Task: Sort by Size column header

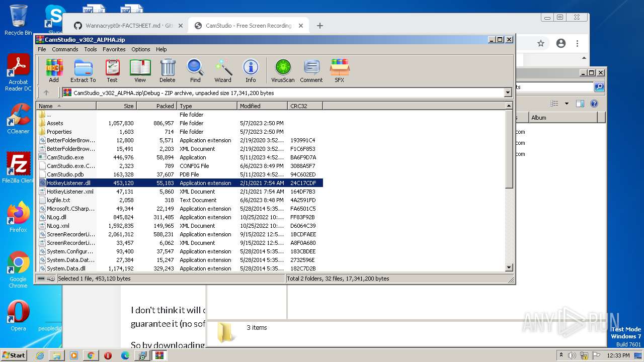Action: tap(116, 106)
